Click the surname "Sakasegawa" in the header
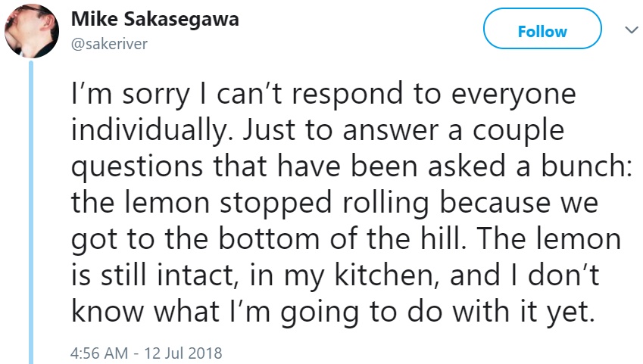Image resolution: width=643 pixels, height=364 pixels. 181,19
